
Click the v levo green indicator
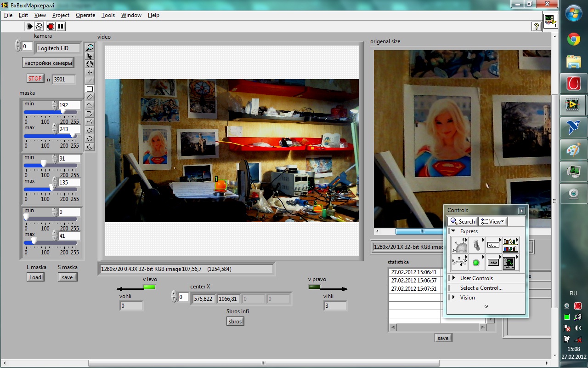click(149, 287)
